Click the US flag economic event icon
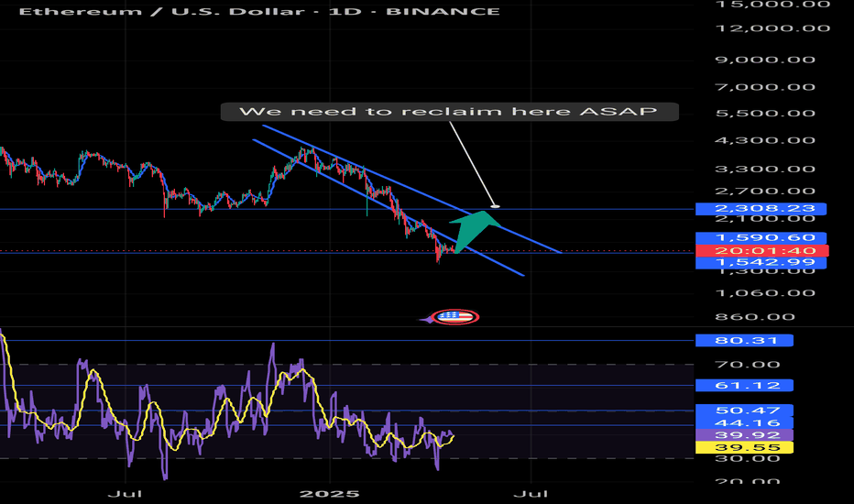The height and width of the screenshot is (504, 854). [x=455, y=316]
